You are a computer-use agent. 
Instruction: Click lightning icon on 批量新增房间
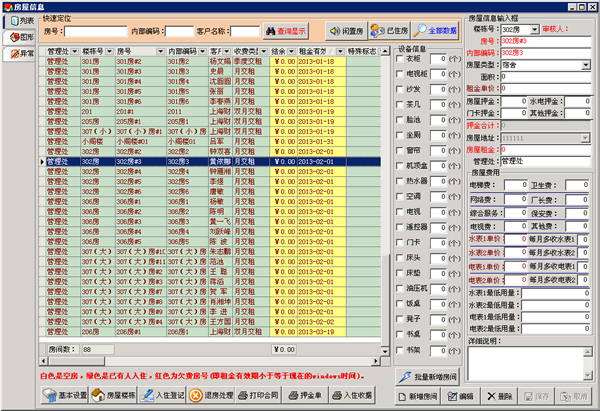coord(404,377)
